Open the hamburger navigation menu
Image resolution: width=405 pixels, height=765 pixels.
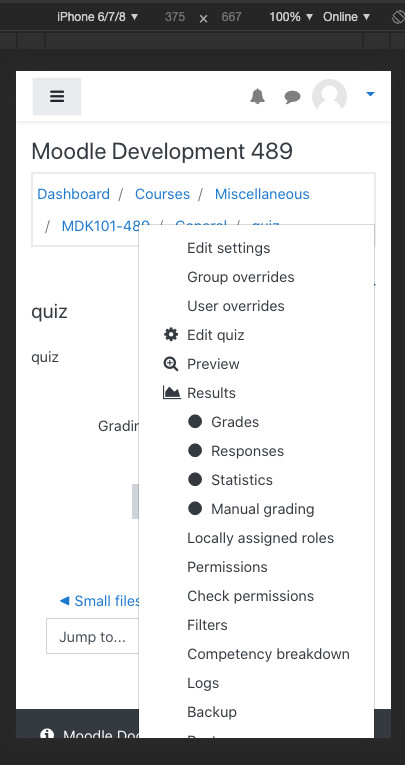point(57,96)
